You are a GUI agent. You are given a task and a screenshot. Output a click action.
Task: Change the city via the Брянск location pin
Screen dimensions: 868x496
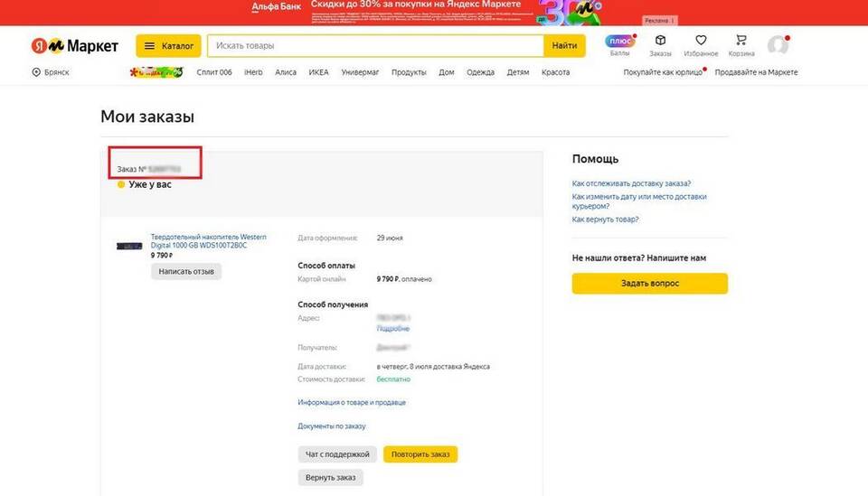pos(51,72)
